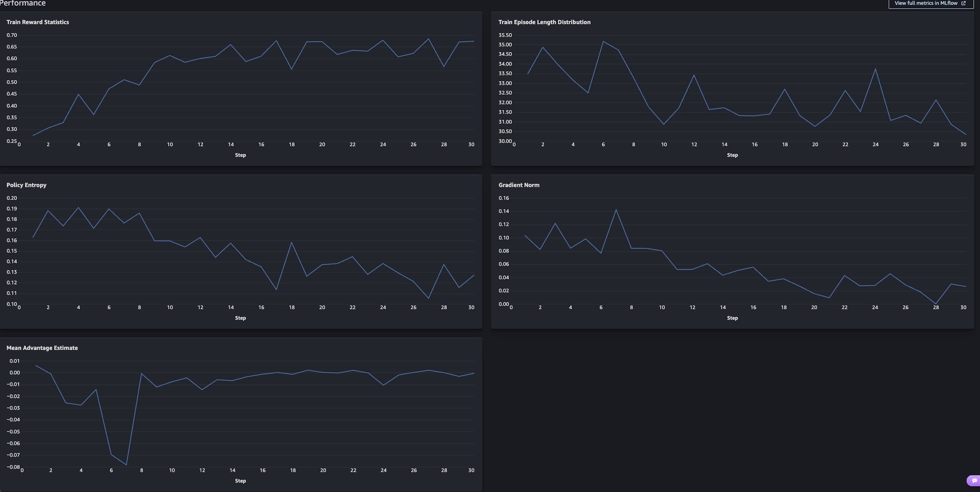Click the external link icon beside MLflow text

[x=964, y=3]
